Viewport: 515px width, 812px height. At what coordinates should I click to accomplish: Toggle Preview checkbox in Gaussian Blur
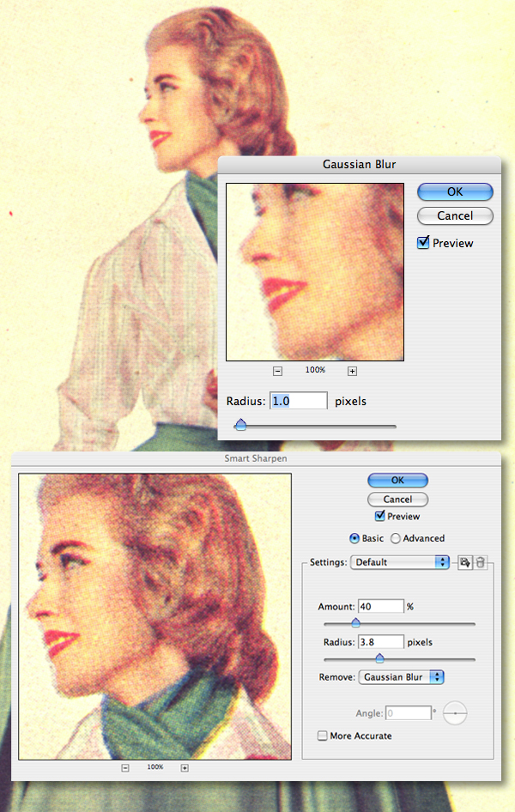tap(423, 242)
